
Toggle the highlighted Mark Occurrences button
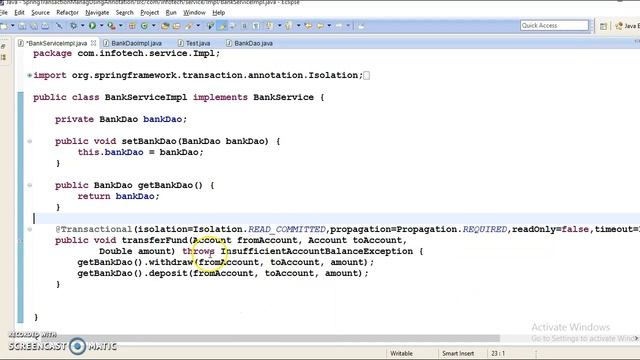click(222, 26)
